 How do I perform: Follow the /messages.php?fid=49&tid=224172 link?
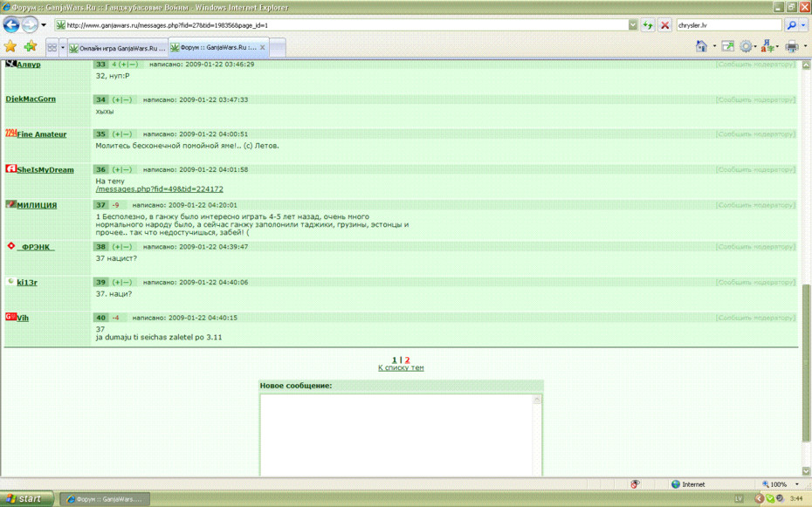click(160, 188)
